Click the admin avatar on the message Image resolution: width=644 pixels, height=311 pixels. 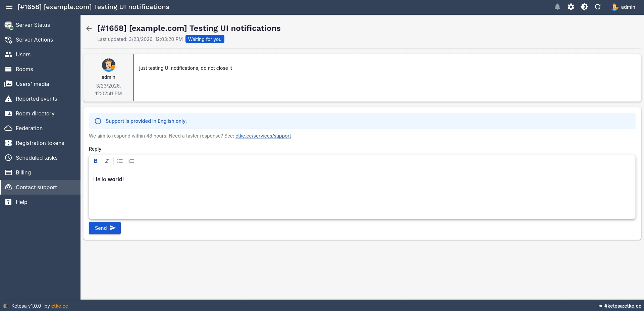tap(108, 65)
